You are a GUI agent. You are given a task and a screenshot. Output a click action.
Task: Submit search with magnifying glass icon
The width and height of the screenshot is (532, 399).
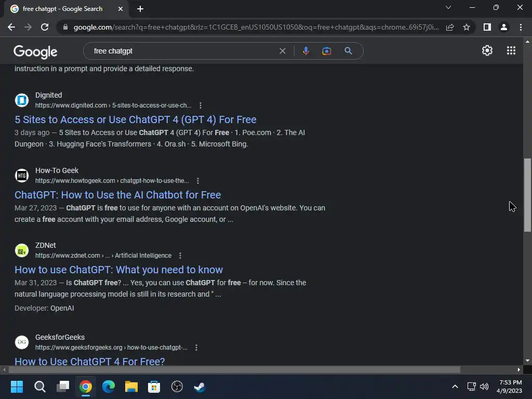[348, 51]
